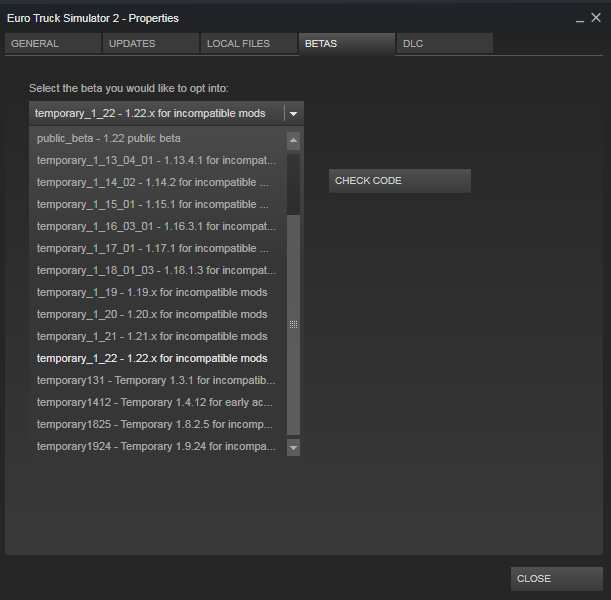Click the selected beta combo box field

click(166, 113)
